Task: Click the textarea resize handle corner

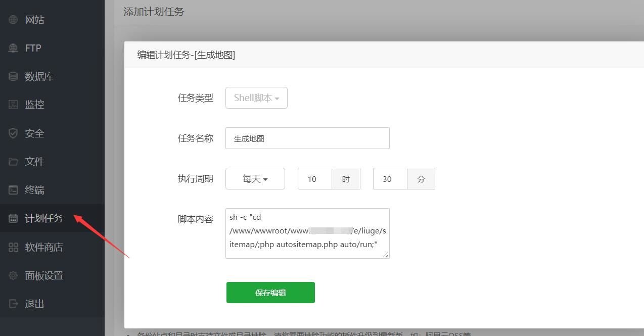Action: 386,255
